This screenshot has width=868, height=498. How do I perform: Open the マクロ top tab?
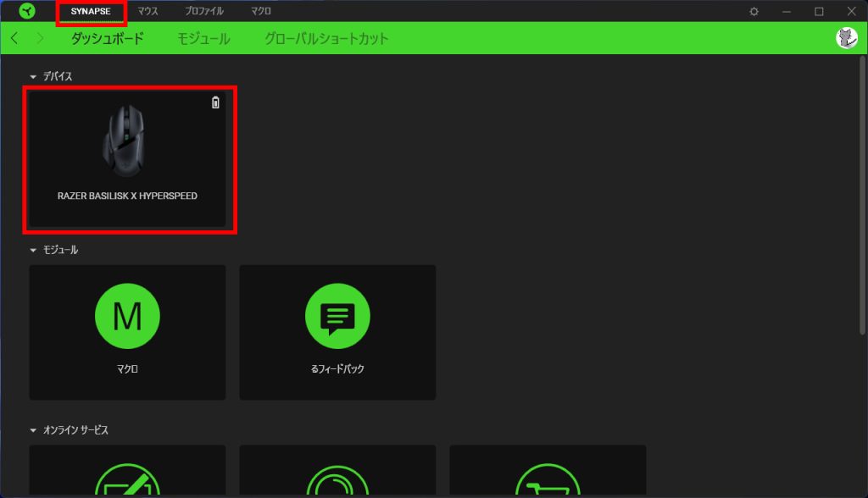[x=261, y=11]
